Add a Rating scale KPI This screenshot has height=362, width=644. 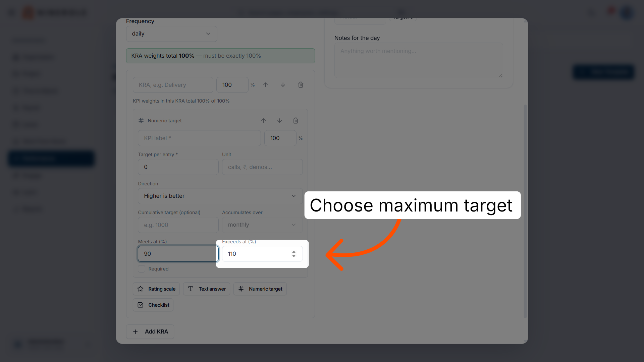(x=156, y=289)
